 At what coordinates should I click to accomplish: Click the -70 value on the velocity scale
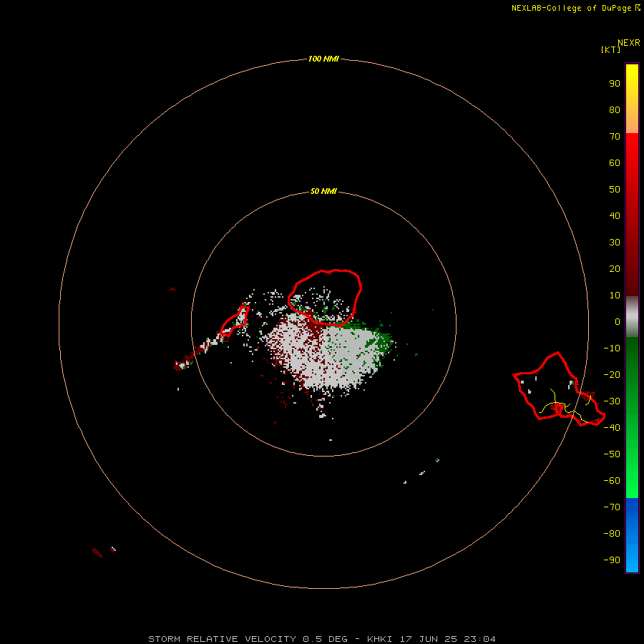tap(612, 507)
